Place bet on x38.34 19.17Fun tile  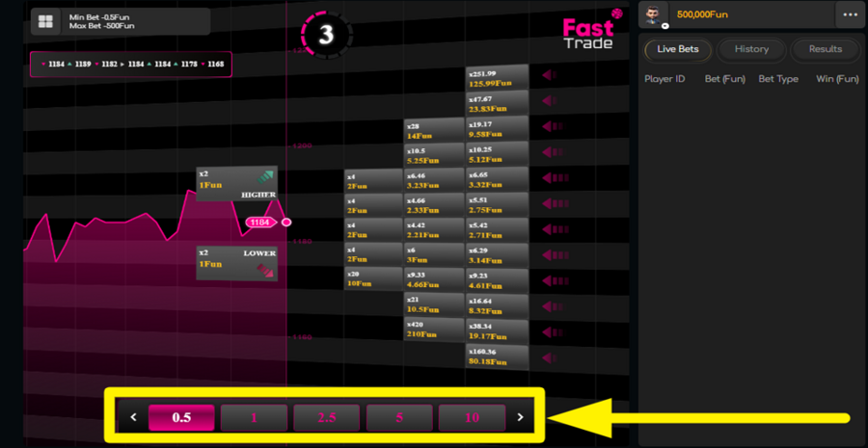point(497,332)
